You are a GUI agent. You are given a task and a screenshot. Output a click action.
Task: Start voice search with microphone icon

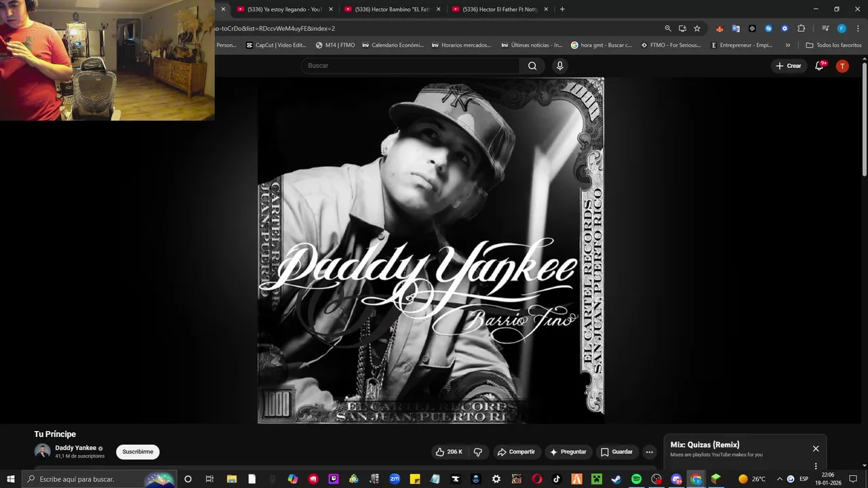(559, 66)
